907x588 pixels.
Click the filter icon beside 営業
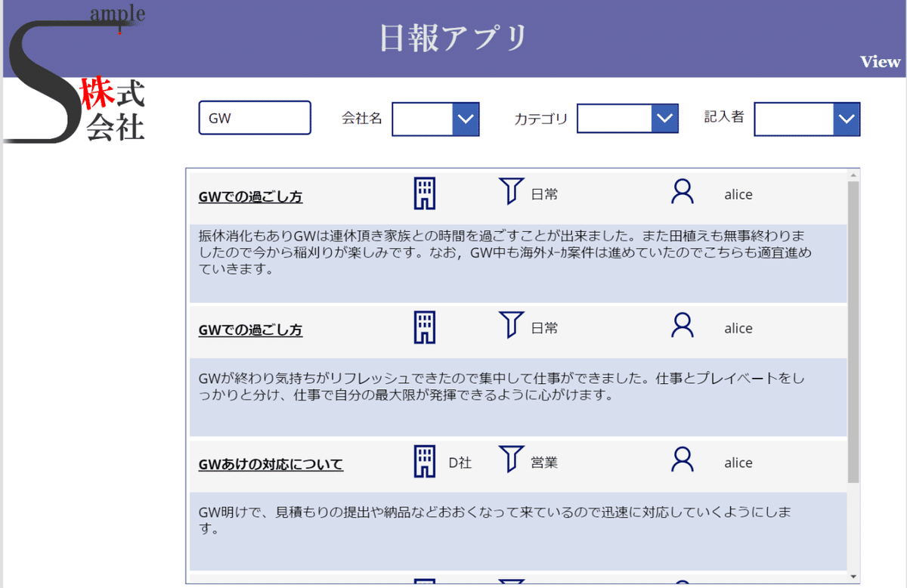(x=512, y=460)
